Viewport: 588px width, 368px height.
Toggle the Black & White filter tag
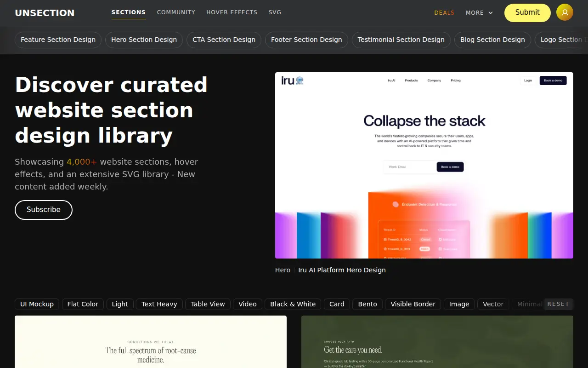tap(293, 304)
